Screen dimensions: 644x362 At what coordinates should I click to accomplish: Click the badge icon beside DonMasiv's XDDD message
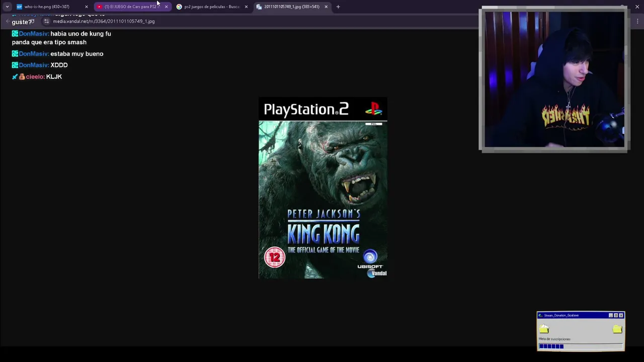click(15, 65)
